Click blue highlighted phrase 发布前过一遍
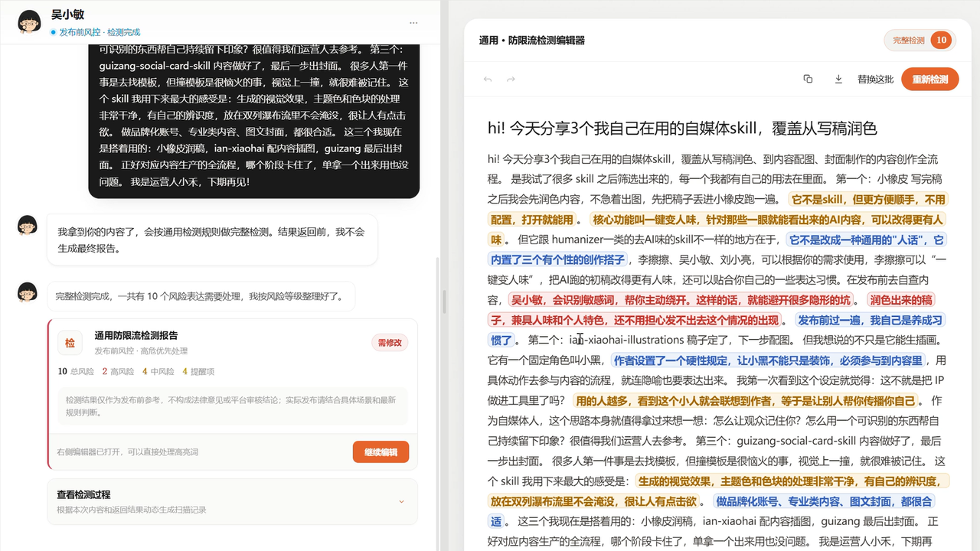The image size is (980, 551). [831, 320]
